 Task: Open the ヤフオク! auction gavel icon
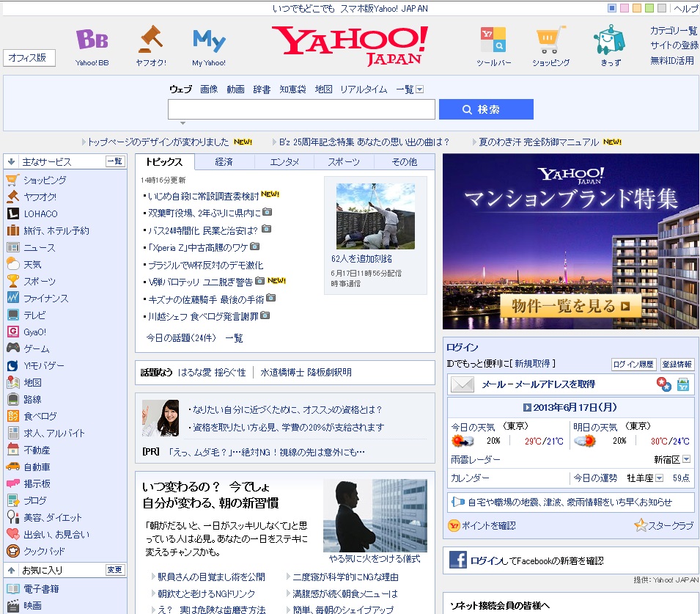click(x=151, y=40)
